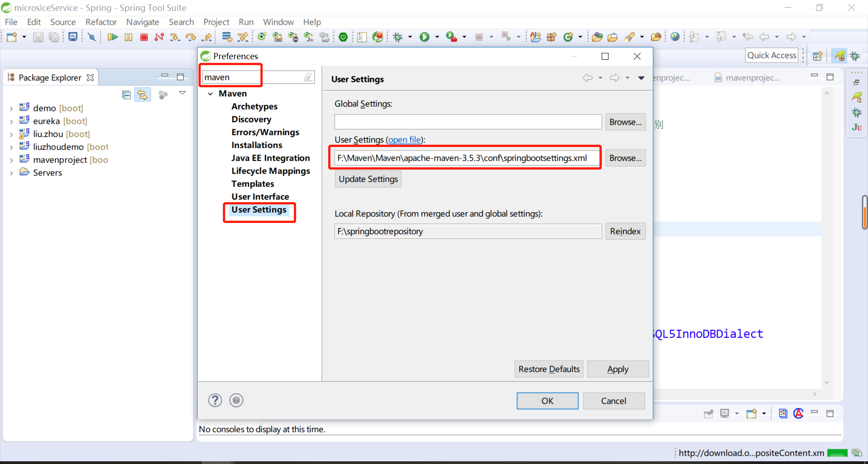Open the File menu

[x=11, y=22]
